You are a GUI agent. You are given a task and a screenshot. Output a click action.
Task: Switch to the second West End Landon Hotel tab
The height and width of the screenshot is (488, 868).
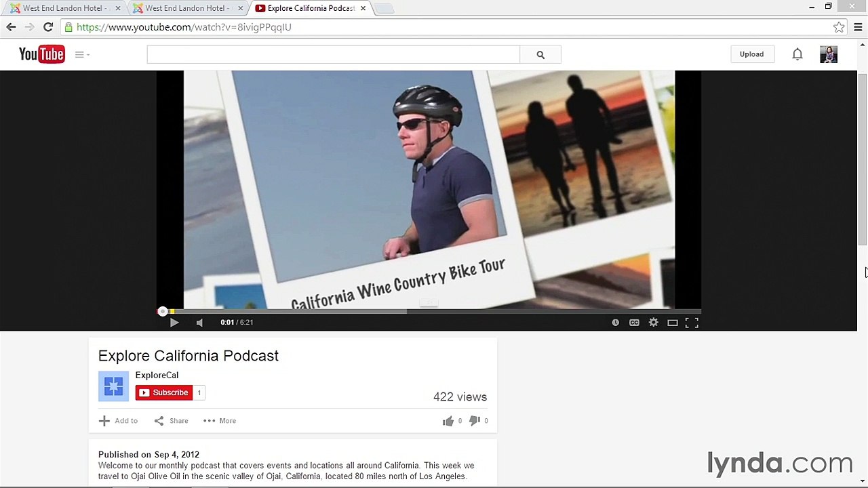[x=184, y=8]
